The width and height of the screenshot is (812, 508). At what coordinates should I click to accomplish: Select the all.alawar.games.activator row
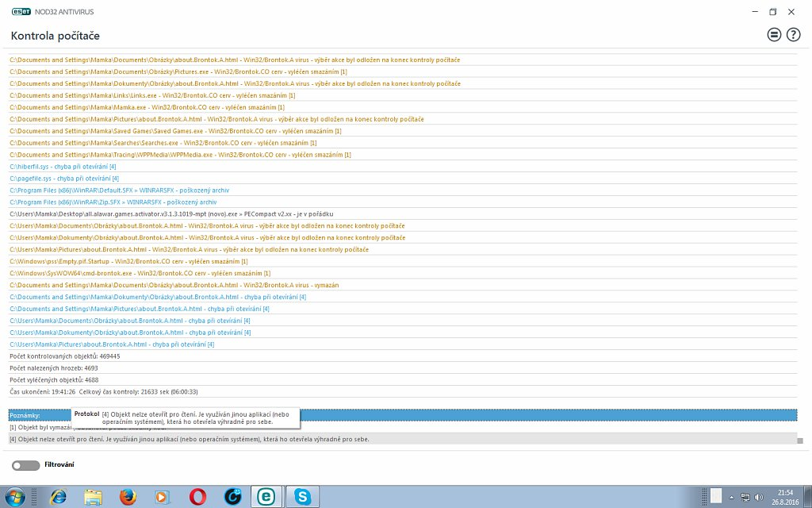pyautogui.click(x=403, y=214)
